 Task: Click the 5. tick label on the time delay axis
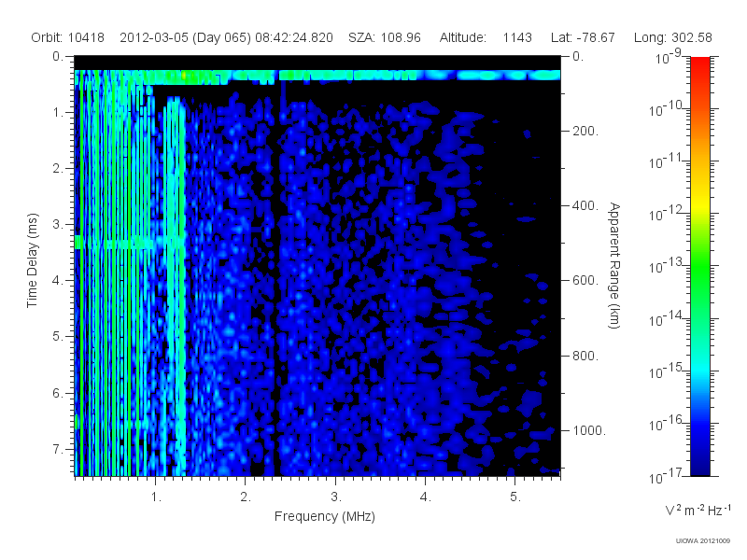58,336
